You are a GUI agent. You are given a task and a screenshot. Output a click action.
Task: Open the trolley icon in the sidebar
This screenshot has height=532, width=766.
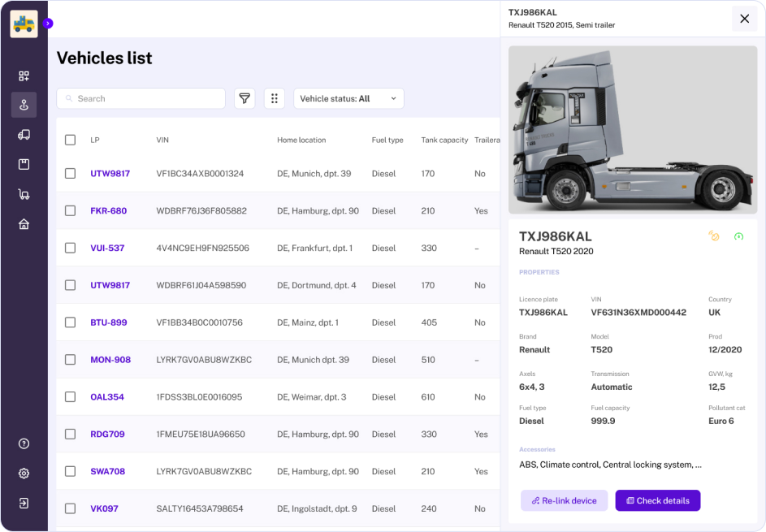click(x=24, y=192)
